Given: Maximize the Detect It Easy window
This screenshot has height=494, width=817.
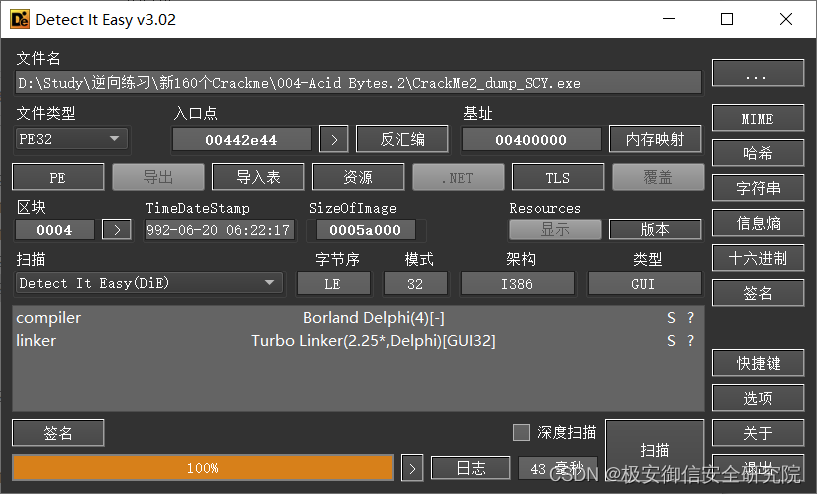Looking at the screenshot, I should (x=727, y=19).
